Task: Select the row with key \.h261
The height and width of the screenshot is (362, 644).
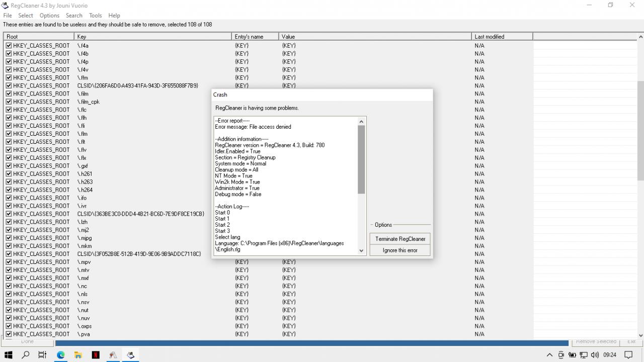Action: (x=268, y=173)
